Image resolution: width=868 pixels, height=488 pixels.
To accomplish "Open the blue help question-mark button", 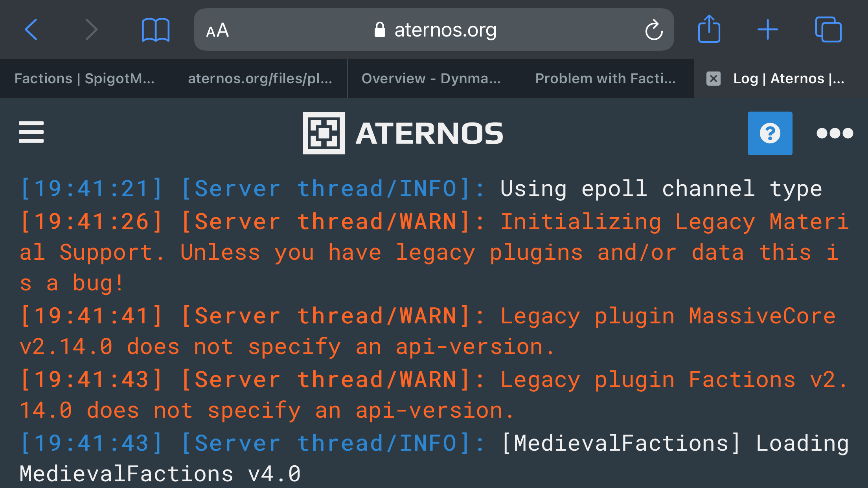I will tap(770, 133).
